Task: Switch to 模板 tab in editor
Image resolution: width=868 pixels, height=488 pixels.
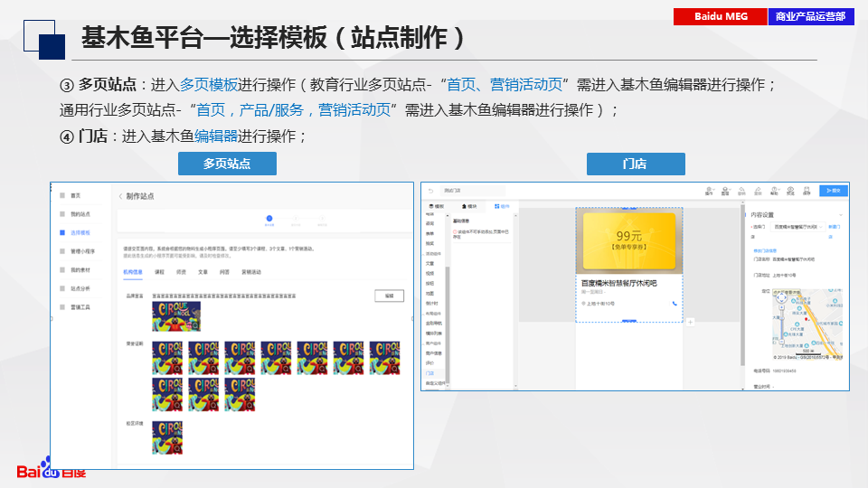Action: [x=437, y=206]
